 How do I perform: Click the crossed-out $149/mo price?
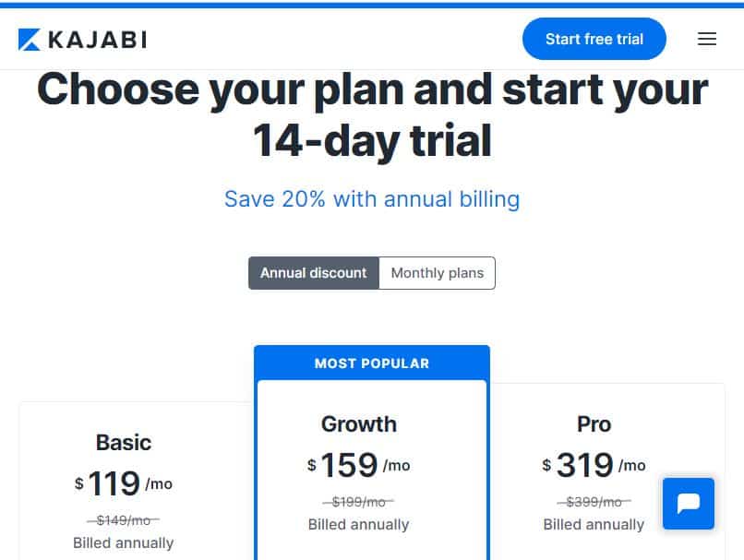pyautogui.click(x=124, y=520)
